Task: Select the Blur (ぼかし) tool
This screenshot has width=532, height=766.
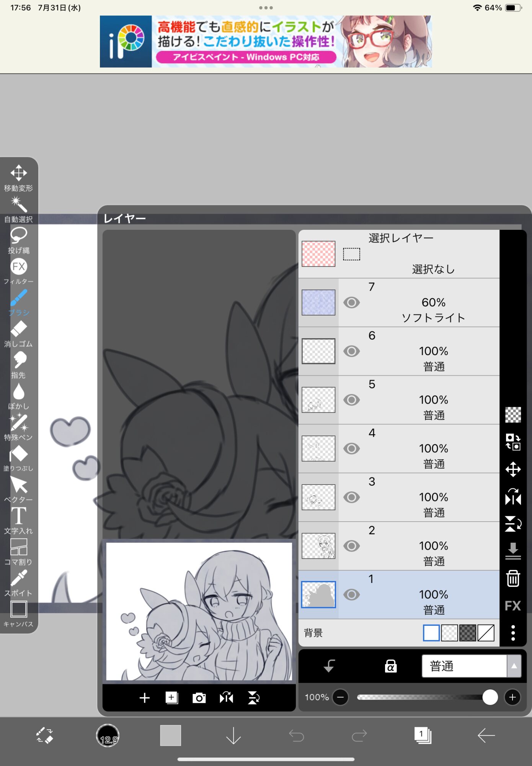Action: click(18, 396)
